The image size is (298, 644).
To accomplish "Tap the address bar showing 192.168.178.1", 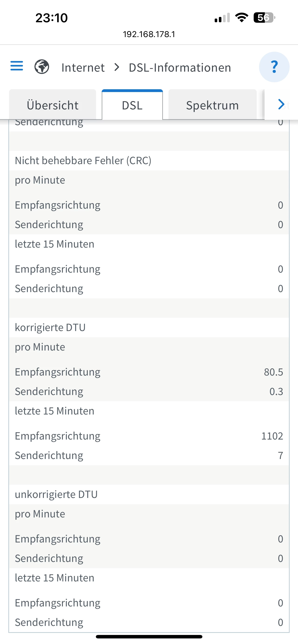I will [149, 34].
